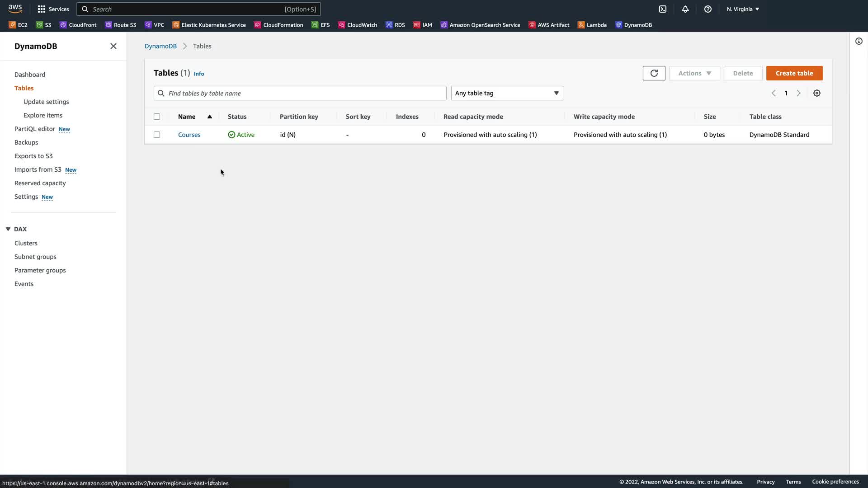Expand the Any table tag dropdown
The image size is (868, 488).
[507, 93]
